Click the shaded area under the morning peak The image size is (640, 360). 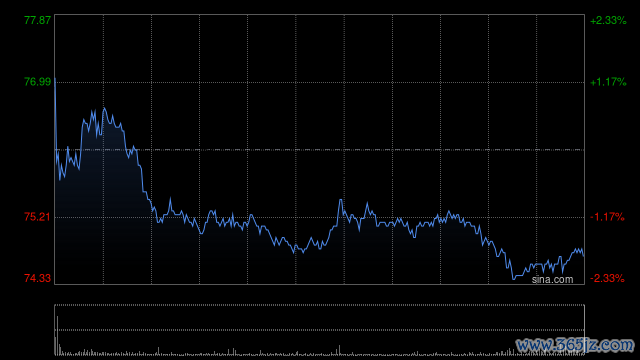(104, 196)
